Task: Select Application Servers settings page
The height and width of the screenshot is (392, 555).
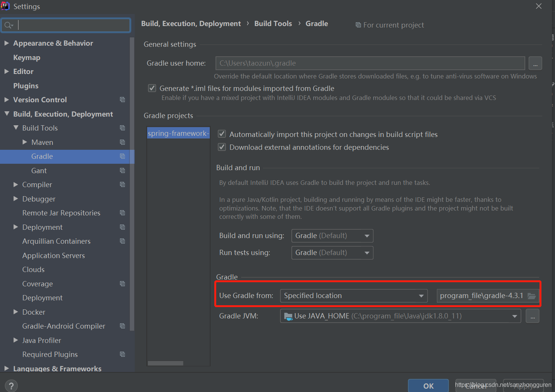Action: point(54,255)
